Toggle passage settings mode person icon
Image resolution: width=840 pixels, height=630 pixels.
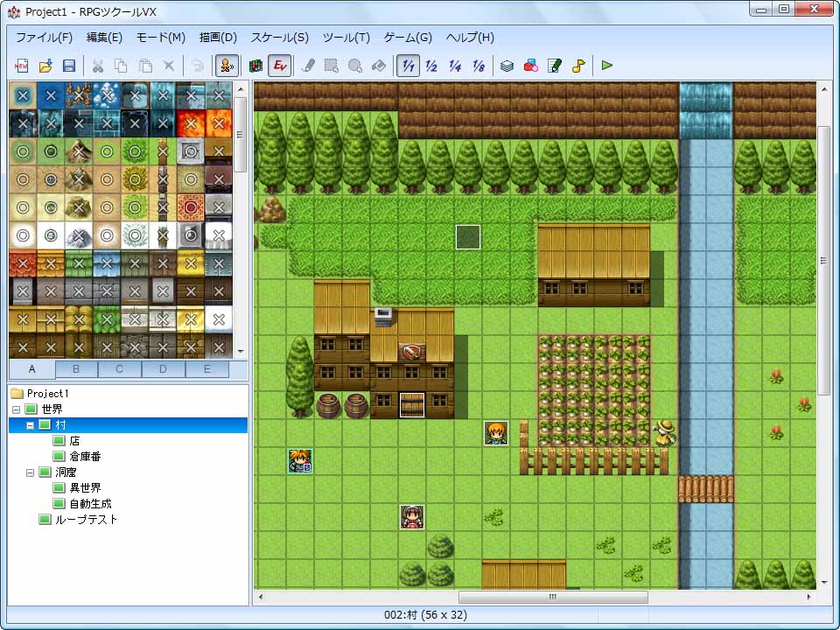pos(227,66)
